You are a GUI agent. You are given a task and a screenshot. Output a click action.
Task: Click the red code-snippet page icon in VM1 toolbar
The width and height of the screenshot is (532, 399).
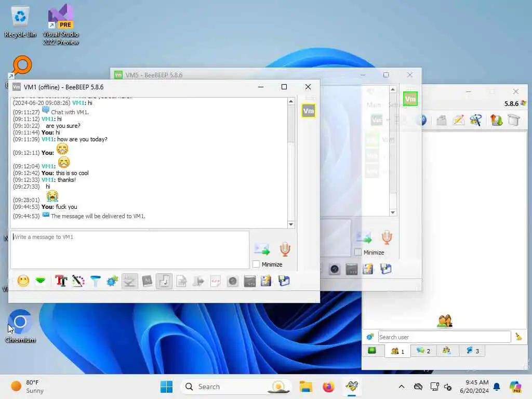[x=216, y=281]
